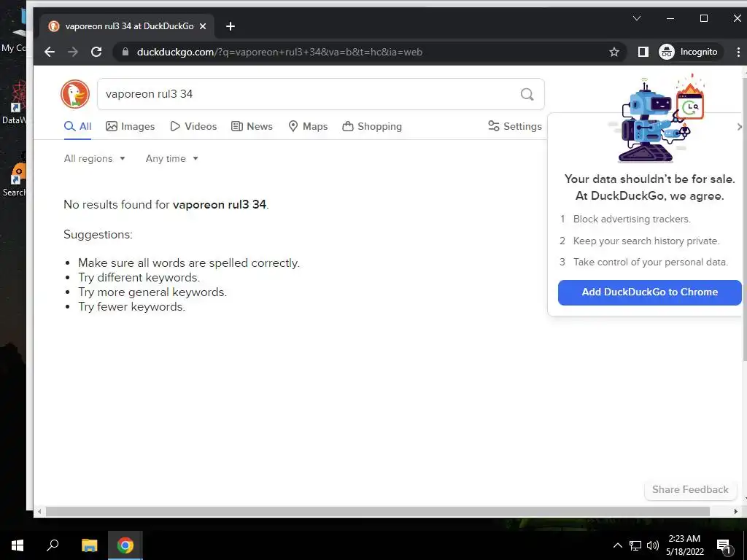Show hidden system tray icons
The height and width of the screenshot is (560, 747).
click(617, 545)
